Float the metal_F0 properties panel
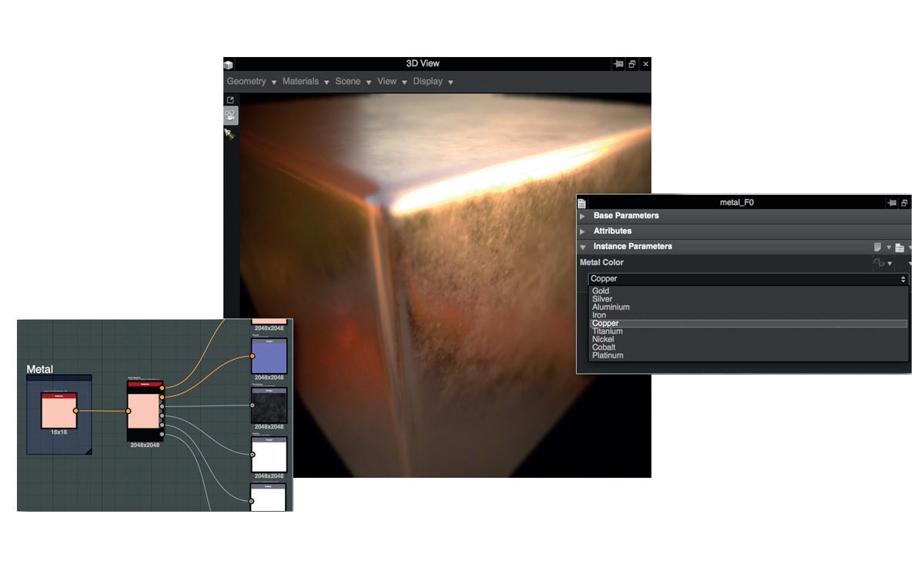The height and width of the screenshot is (578, 924). tap(905, 203)
